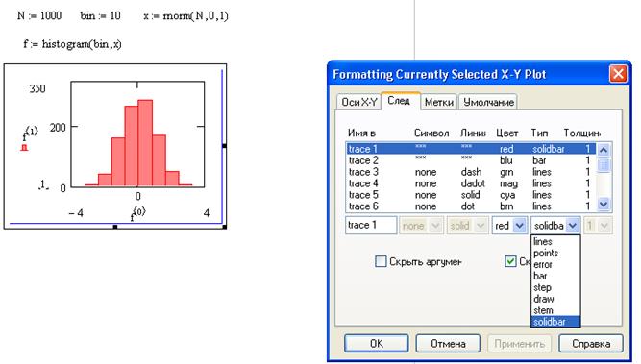Click the red trace marker legend icon
The width and height of the screenshot is (641, 364).
tap(24, 148)
